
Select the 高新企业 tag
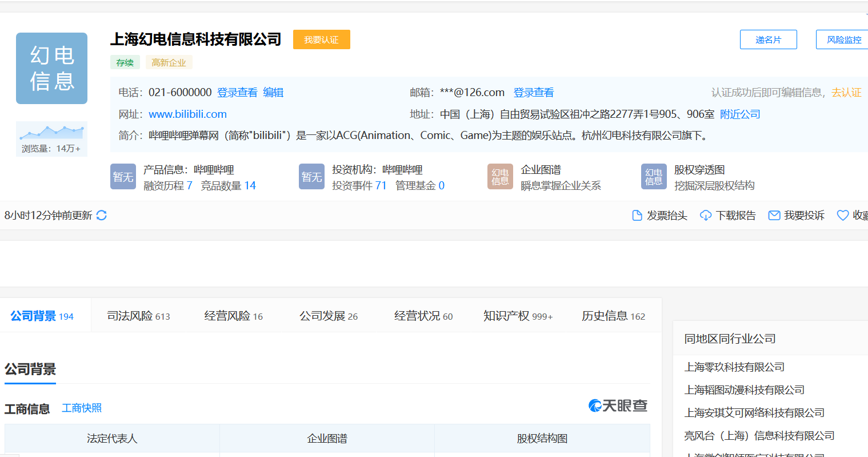(x=169, y=62)
